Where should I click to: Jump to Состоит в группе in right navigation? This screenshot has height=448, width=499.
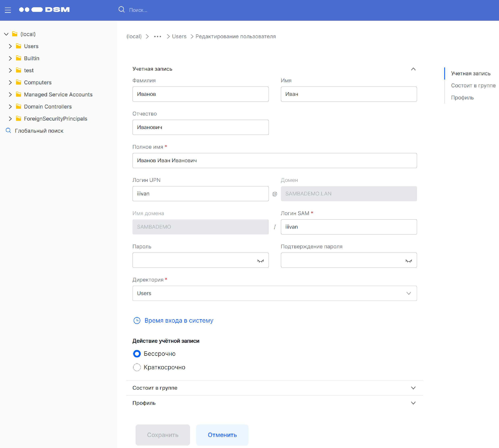pos(473,85)
